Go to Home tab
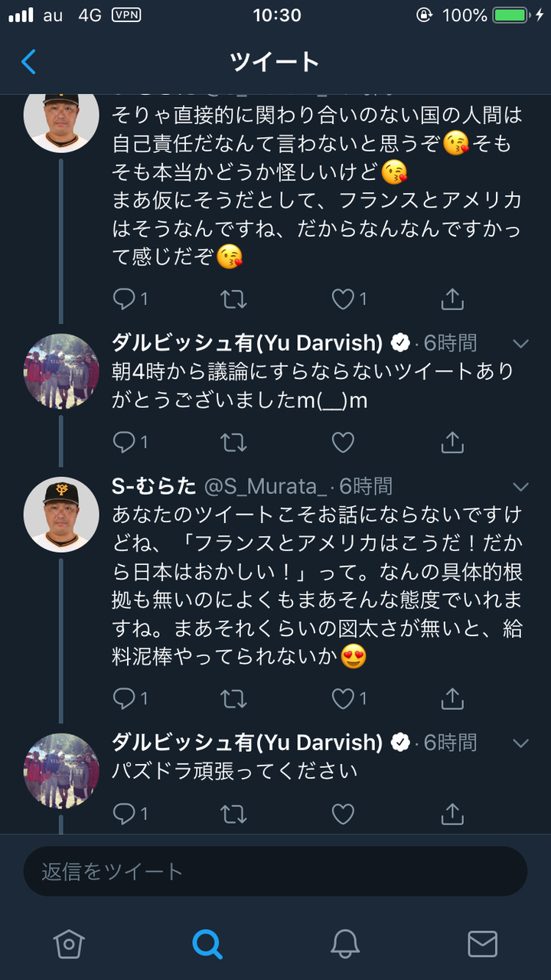The image size is (551, 980). pyautogui.click(x=69, y=944)
